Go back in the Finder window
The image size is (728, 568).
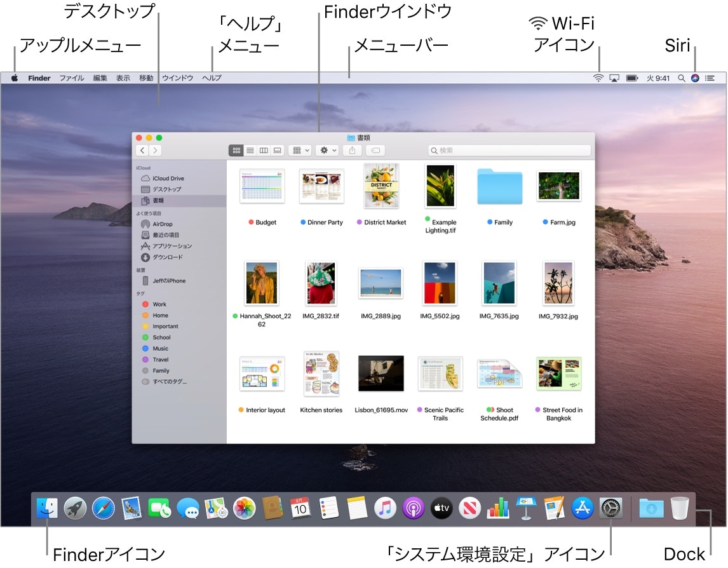coord(142,150)
